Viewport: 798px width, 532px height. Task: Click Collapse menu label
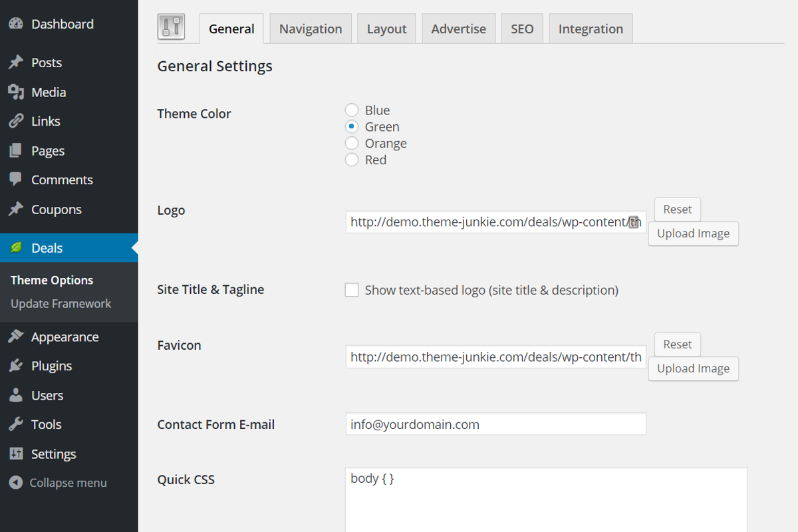click(x=68, y=483)
